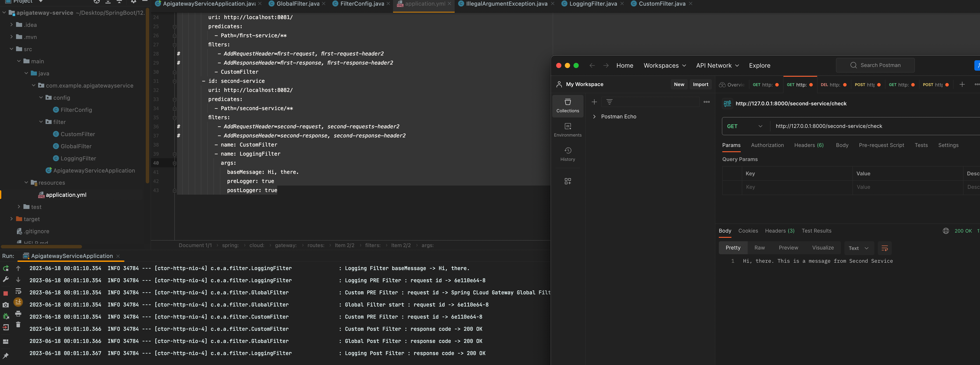The image size is (980, 365).
Task: Close the application.yml editor tab
Action: click(449, 4)
